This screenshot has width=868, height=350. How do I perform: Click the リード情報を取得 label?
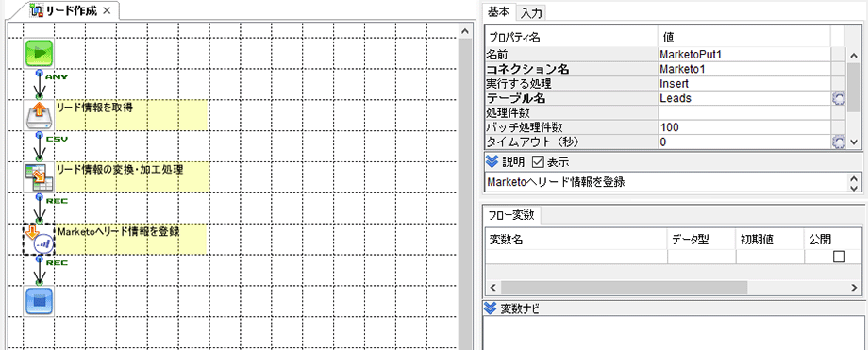(94, 108)
